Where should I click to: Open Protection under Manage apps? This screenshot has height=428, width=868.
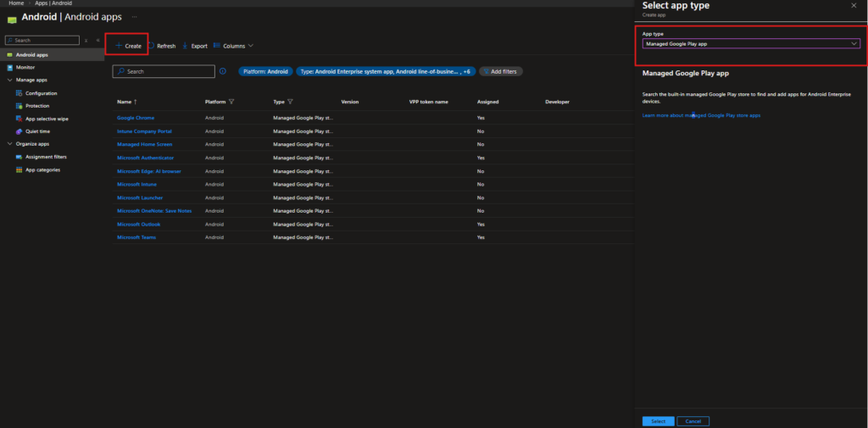pos(37,106)
